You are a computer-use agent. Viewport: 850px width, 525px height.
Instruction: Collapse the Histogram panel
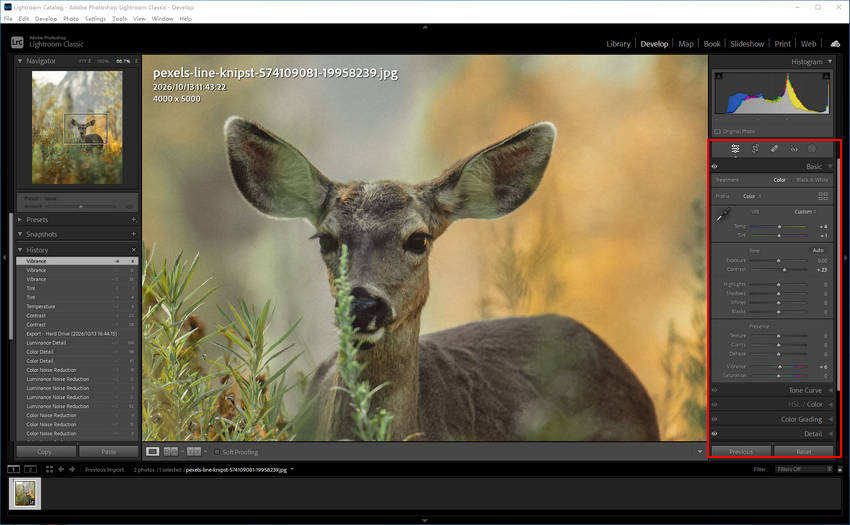tap(830, 61)
